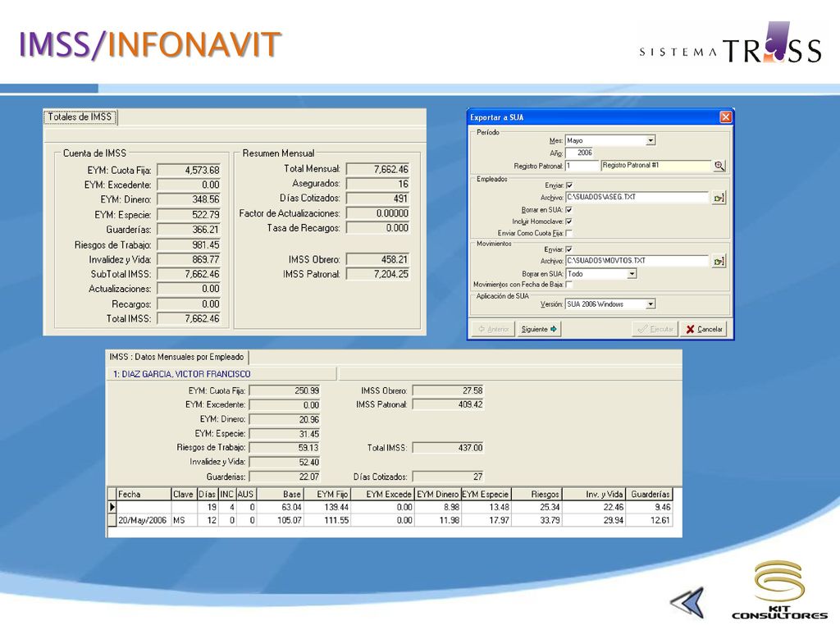Click the Inv. y Vida column header

pos(594,494)
